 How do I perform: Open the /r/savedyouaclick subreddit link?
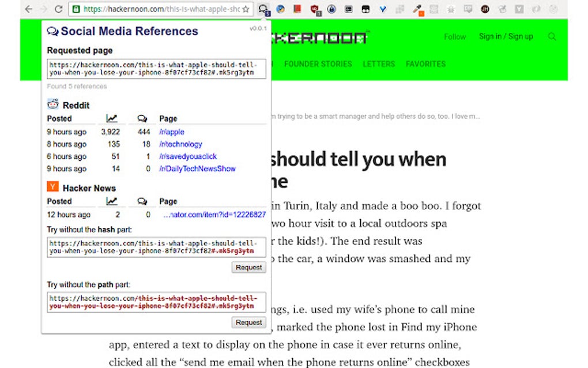187,156
